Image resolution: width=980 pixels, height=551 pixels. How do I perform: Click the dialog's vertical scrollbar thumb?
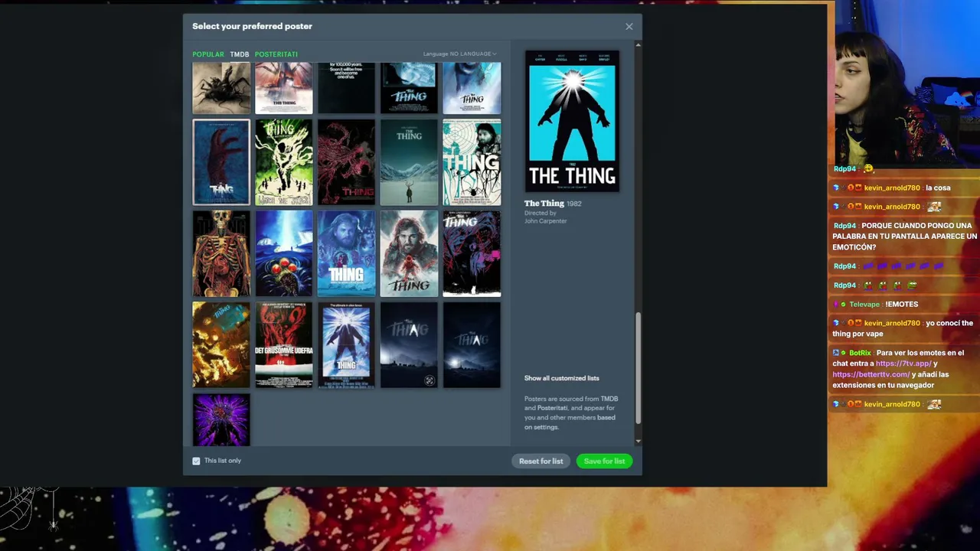coord(639,367)
